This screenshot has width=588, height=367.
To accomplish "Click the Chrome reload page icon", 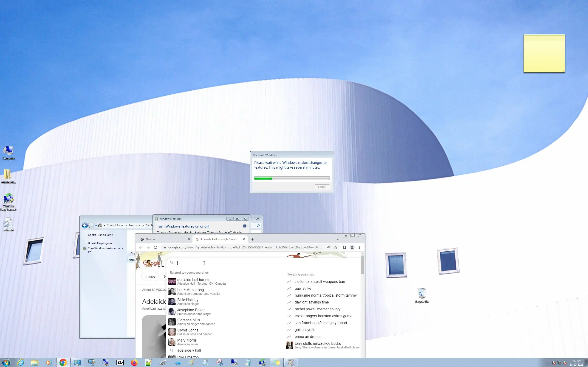I will (x=155, y=247).
